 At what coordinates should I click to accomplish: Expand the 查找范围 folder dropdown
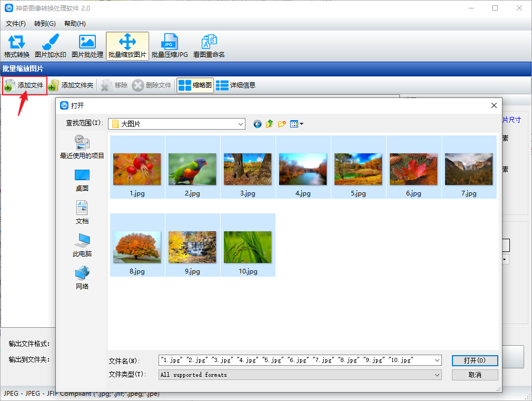click(241, 124)
